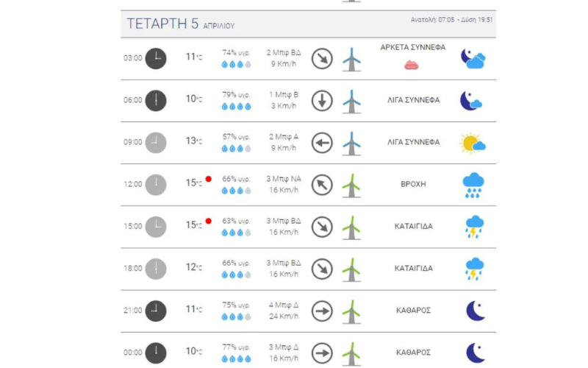Click the 00:00 clock icon
Viewport: 588px width, 368px height.
tap(156, 353)
